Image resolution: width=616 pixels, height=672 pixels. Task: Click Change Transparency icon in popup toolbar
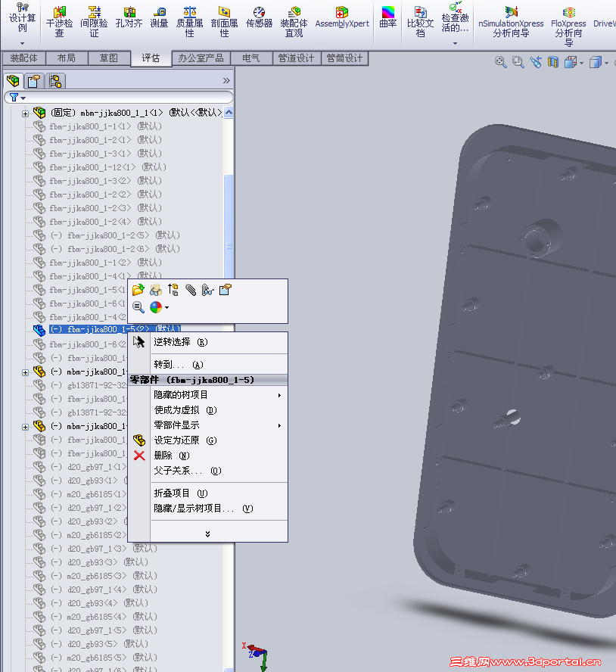173,290
